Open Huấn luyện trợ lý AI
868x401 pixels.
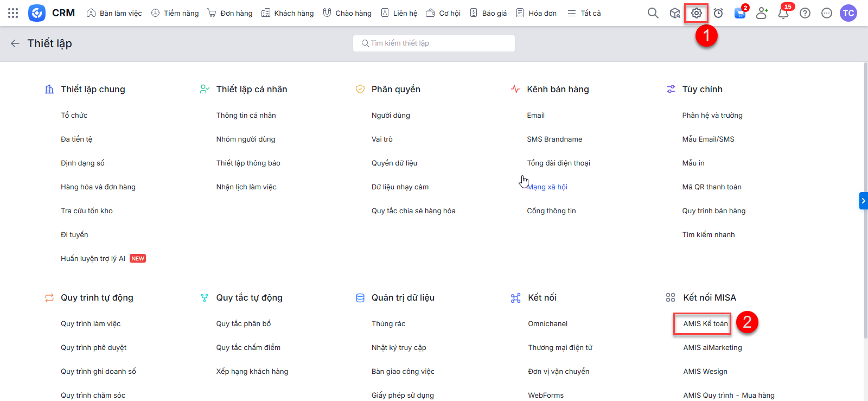click(93, 259)
